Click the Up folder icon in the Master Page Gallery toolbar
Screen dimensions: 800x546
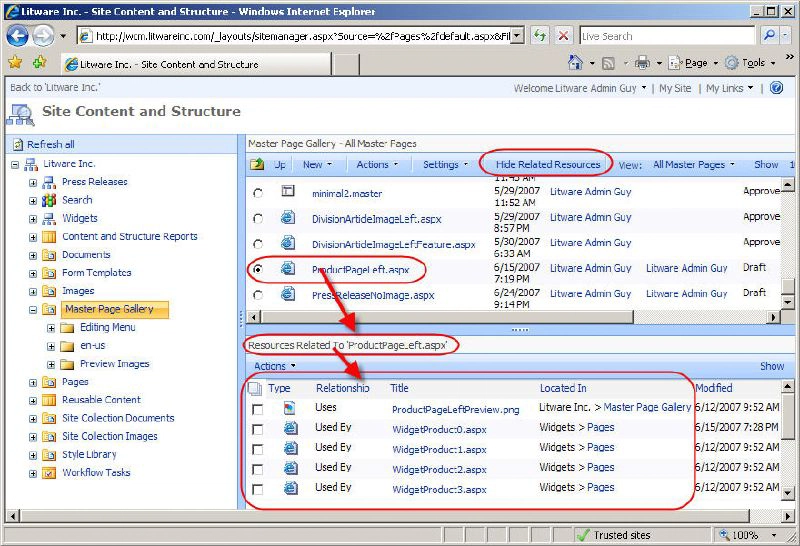point(257,164)
